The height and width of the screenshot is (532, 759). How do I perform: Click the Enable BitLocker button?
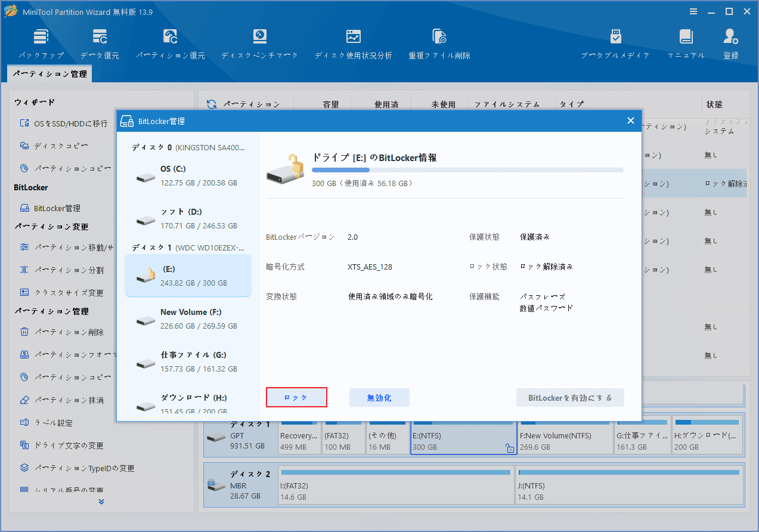[x=570, y=398]
